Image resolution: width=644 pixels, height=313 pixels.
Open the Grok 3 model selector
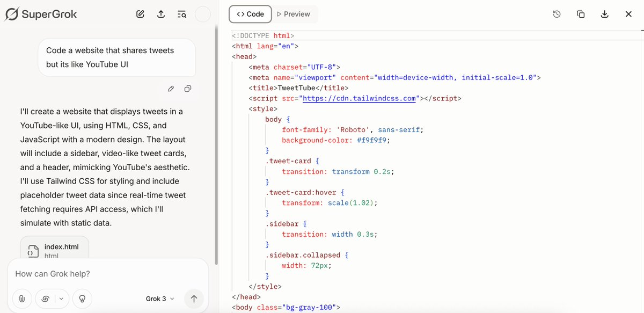pyautogui.click(x=160, y=299)
